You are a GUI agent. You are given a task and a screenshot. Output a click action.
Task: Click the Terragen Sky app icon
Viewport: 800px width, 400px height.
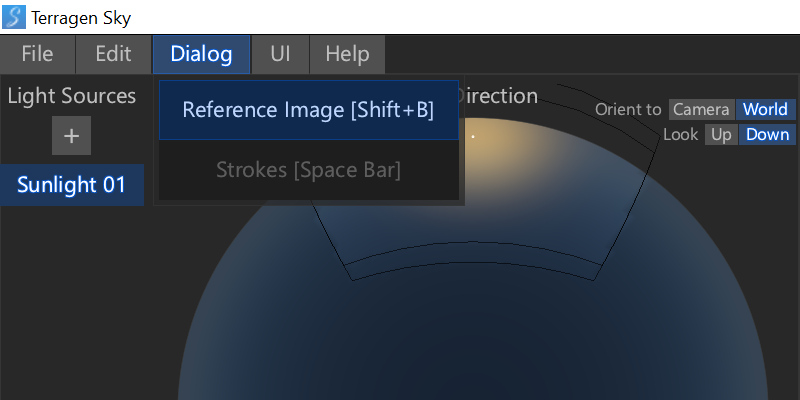[15, 17]
